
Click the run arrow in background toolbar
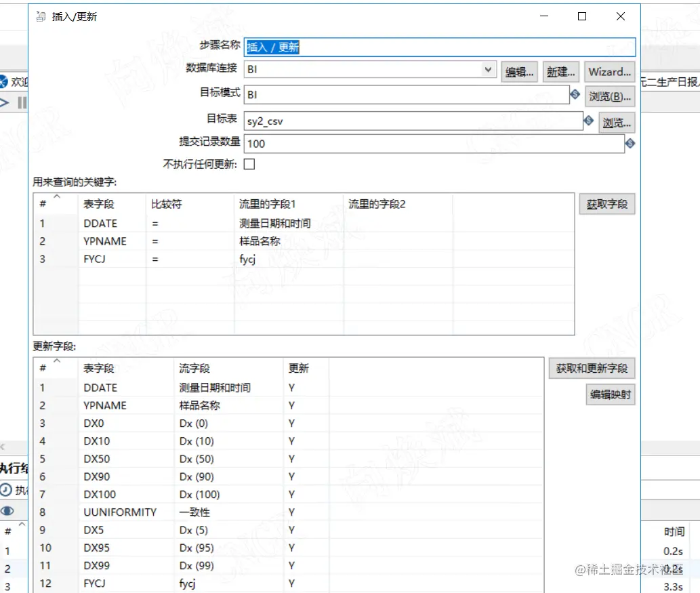[x=5, y=103]
